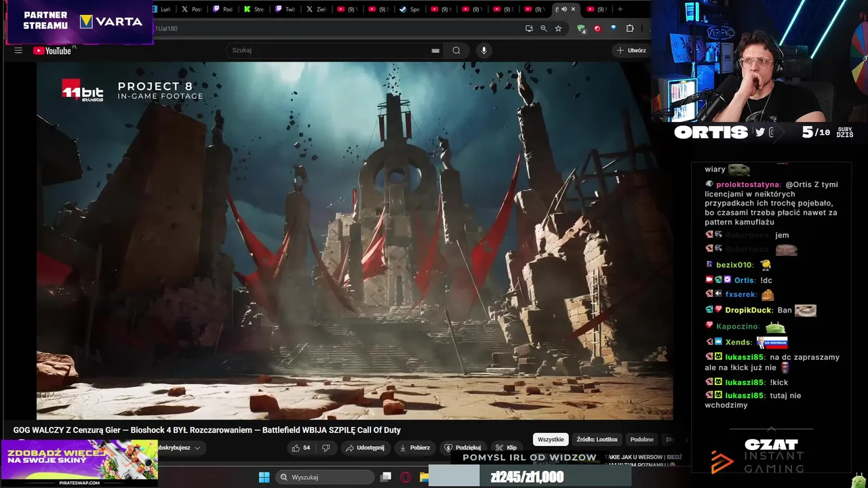Image resolution: width=868 pixels, height=488 pixels.
Task: Switch to the Steam Spo browser tab
Action: pyautogui.click(x=410, y=9)
